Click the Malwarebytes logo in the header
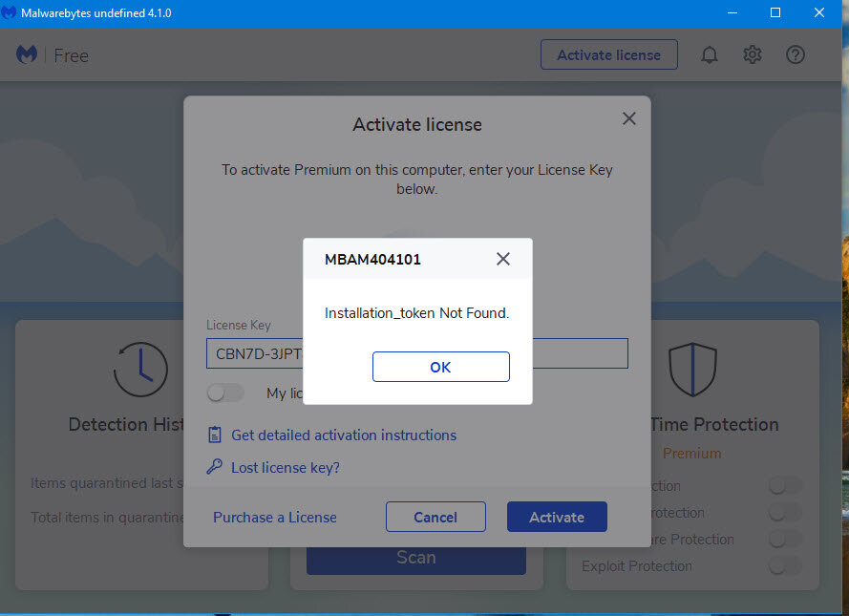This screenshot has width=849, height=616. (x=27, y=54)
